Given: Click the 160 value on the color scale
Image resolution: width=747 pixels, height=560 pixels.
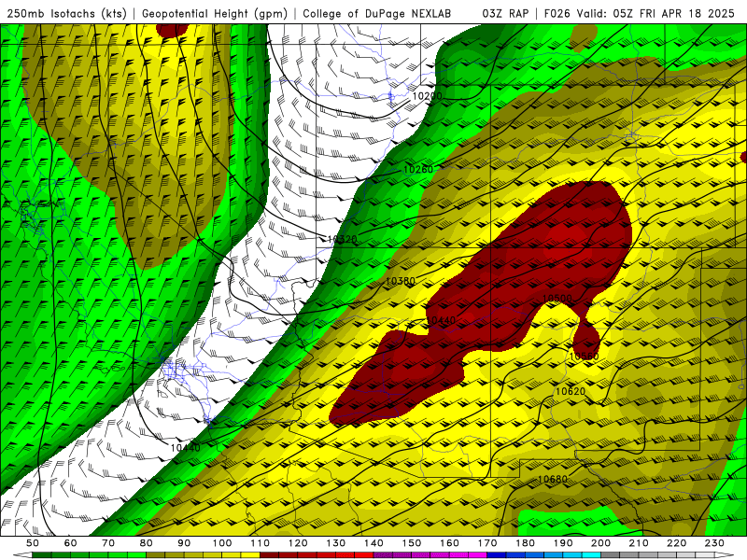Looking at the screenshot, I should point(449,543).
